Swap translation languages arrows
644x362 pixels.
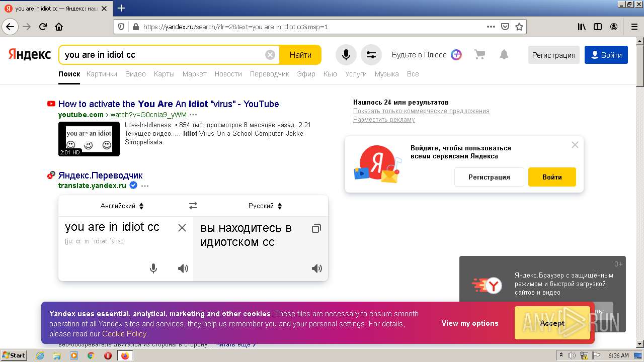coord(193,206)
